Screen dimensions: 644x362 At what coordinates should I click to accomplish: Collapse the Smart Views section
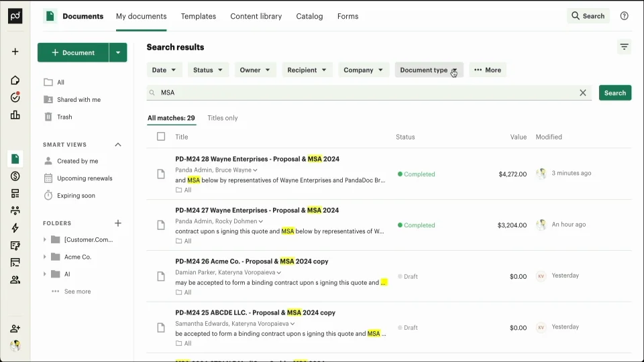(118, 145)
